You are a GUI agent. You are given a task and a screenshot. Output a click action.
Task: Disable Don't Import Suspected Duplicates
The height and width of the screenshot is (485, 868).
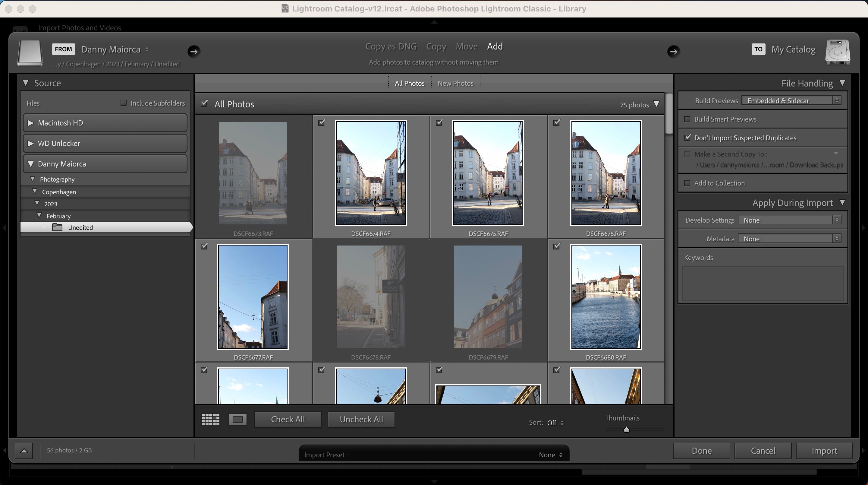click(x=688, y=137)
